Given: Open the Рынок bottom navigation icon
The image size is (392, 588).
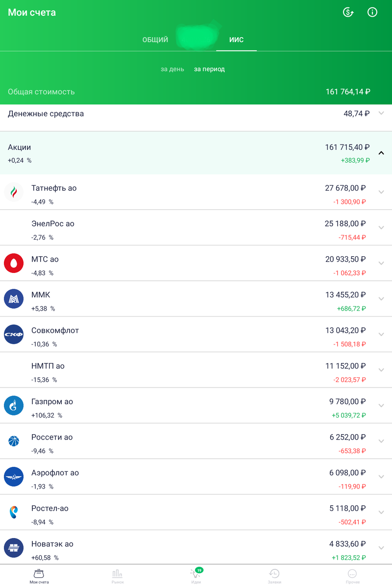Looking at the screenshot, I should 118,573.
